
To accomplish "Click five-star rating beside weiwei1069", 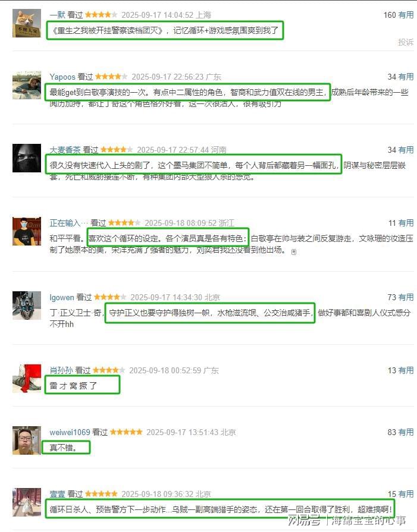I will coord(126,432).
